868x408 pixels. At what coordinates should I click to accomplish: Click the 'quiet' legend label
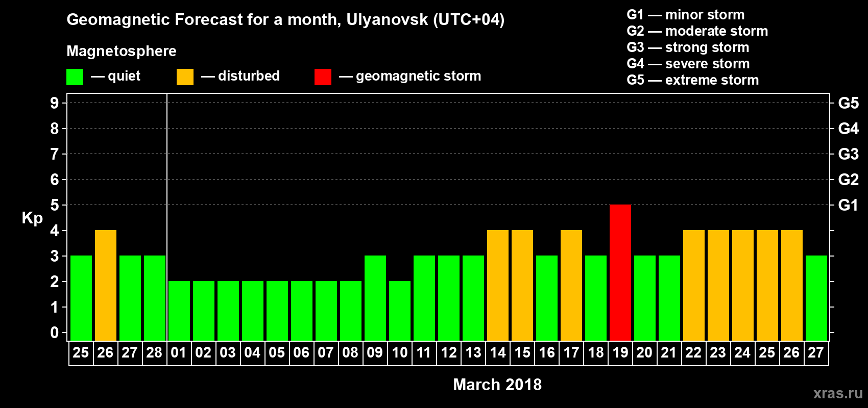point(124,76)
